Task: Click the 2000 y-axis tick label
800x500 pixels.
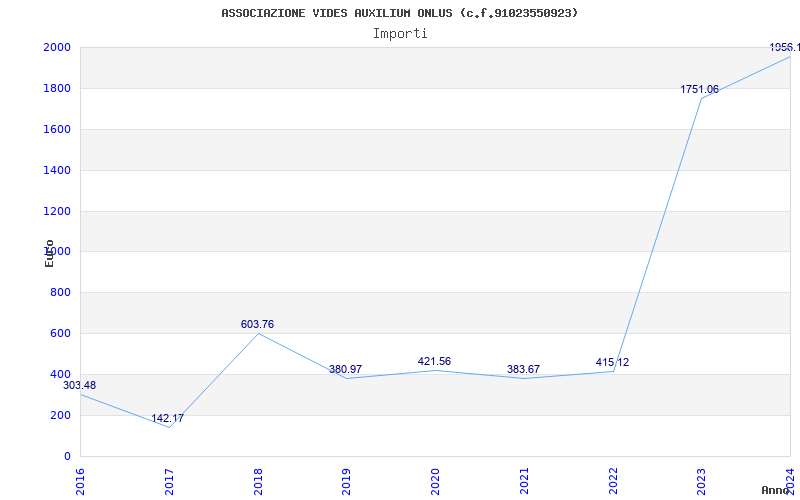Action: (x=57, y=47)
